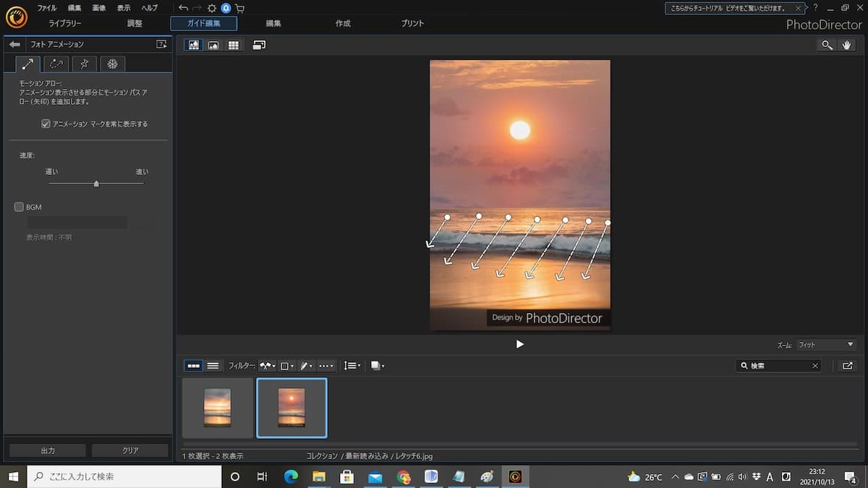868x488 pixels.
Task: Enable the BGM checkbox
Action: tap(20, 207)
